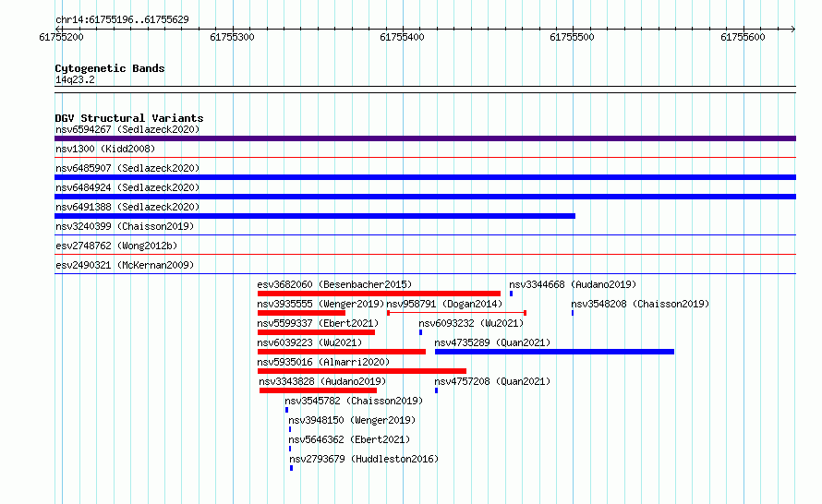Click the DGV Structural Variants track title
The width and height of the screenshot is (822, 504).
click(129, 118)
